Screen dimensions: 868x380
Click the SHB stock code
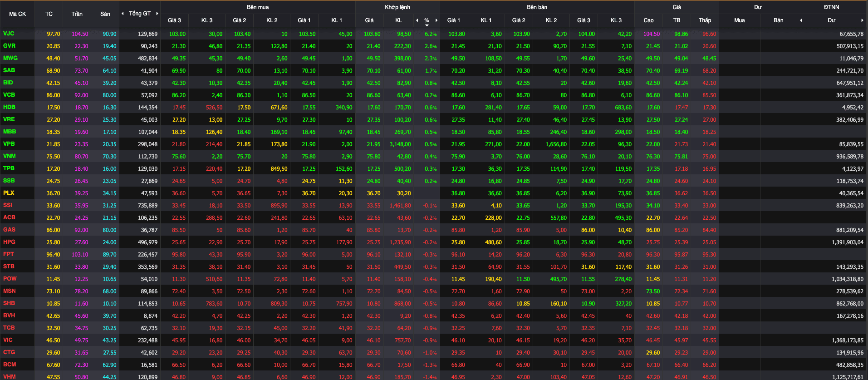(x=9, y=303)
